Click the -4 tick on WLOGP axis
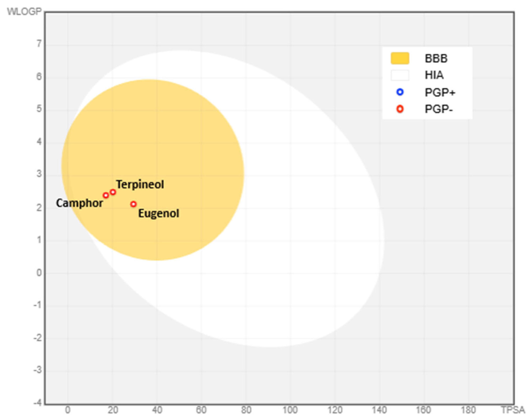 coord(38,403)
